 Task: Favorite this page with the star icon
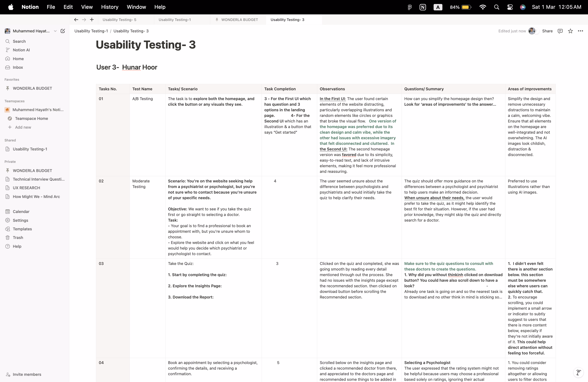click(x=570, y=31)
